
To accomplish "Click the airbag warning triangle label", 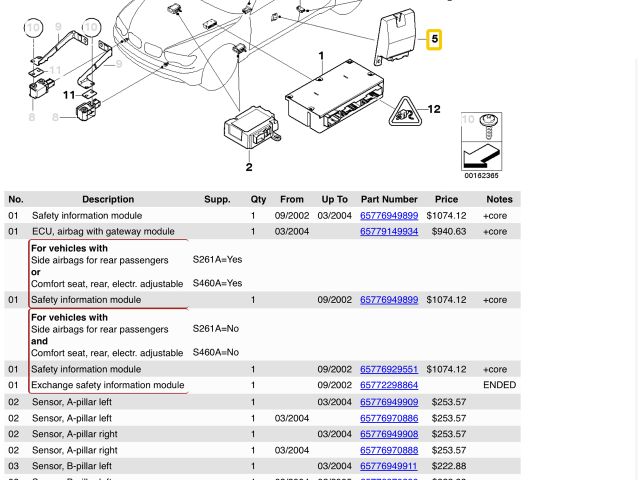I will (405, 112).
